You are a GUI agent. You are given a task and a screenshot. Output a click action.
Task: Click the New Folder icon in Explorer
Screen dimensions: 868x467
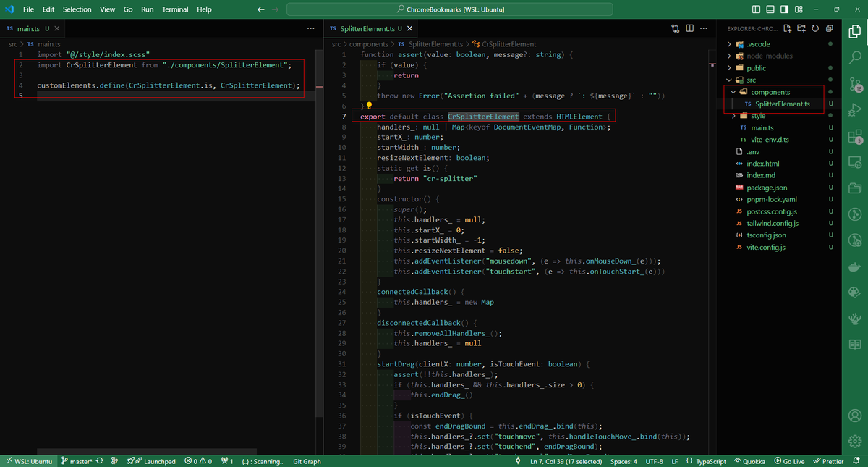(x=801, y=29)
